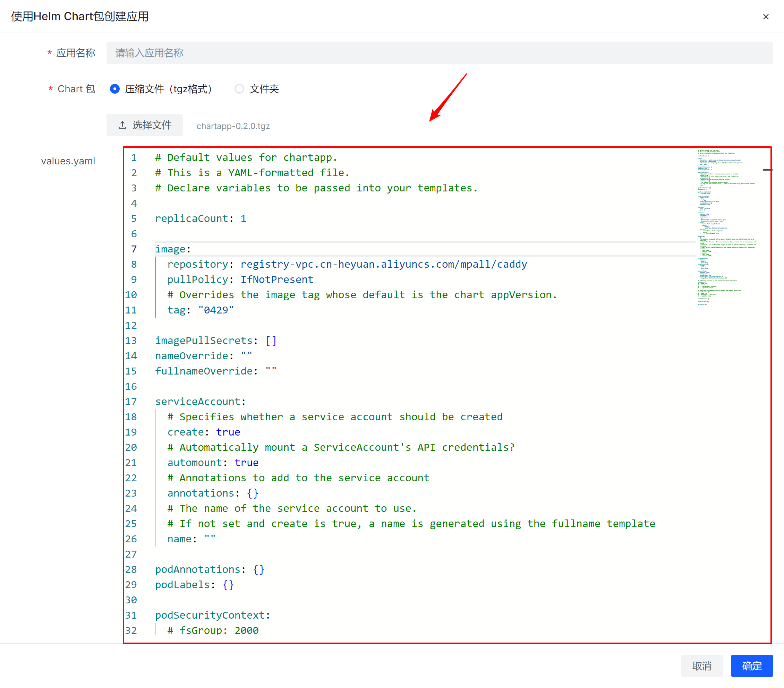Click podLabels: {} line

(195, 585)
